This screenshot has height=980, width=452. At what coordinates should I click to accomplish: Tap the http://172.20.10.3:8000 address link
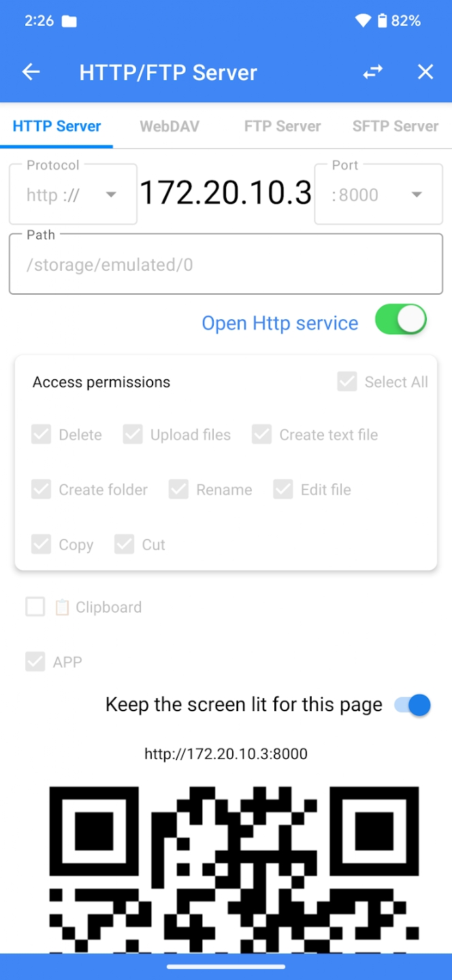226,754
